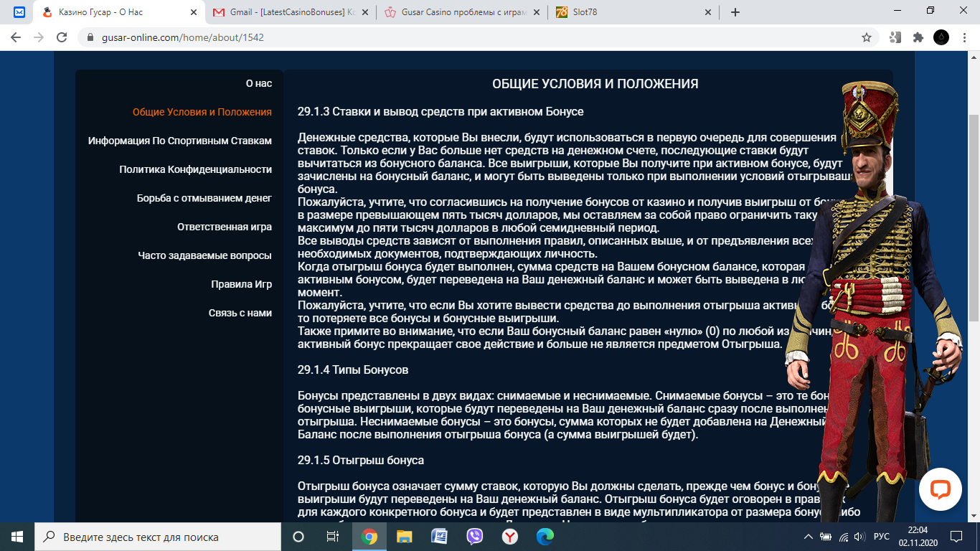Screen dimensions: 980x551
Task: Close the Slot78 tab
Action: (x=707, y=12)
